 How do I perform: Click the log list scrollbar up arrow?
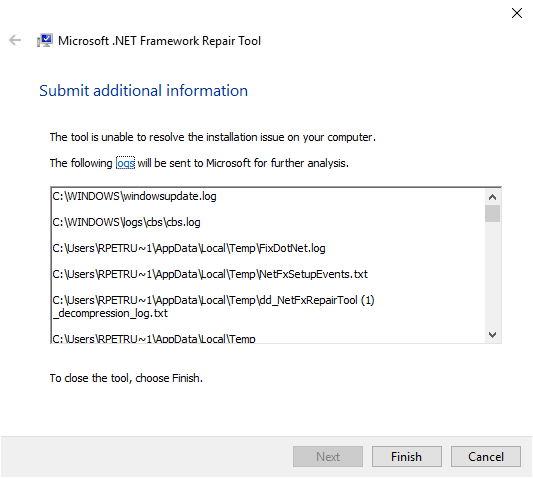[492, 197]
